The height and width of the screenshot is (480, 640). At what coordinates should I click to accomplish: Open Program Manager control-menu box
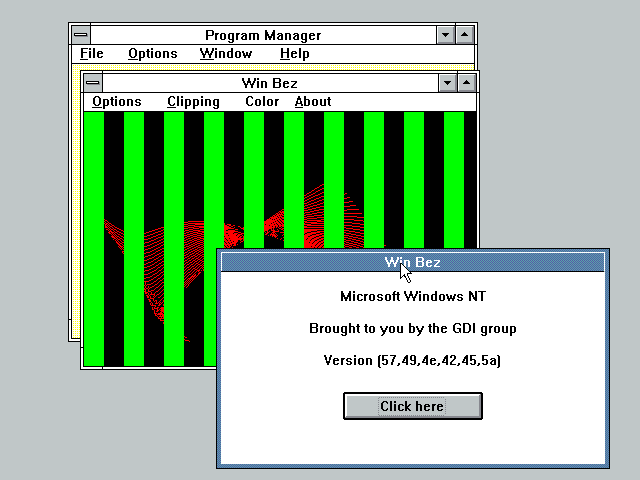[x=80, y=35]
